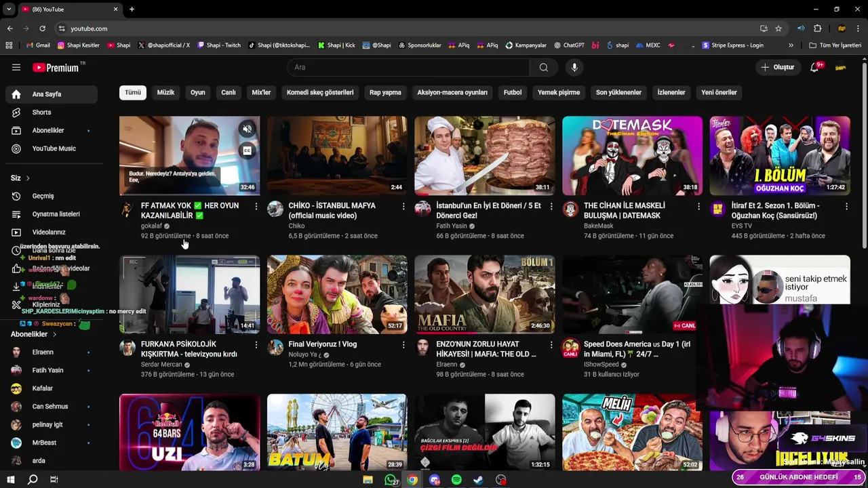Select the Müzik filter chip
This screenshot has width=868, height=488.
click(x=165, y=92)
